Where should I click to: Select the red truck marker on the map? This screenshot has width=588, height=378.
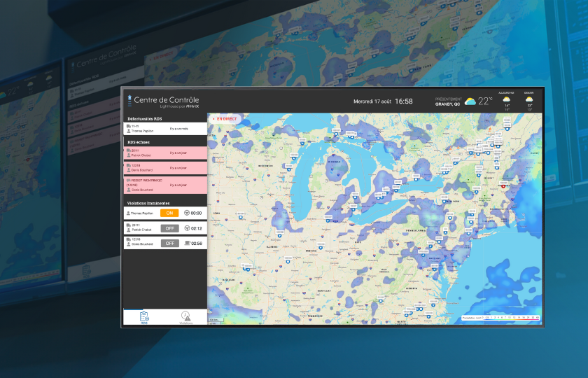click(503, 186)
